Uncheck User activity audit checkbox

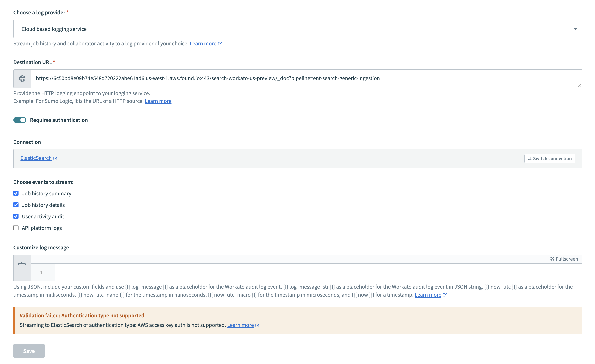click(x=16, y=216)
